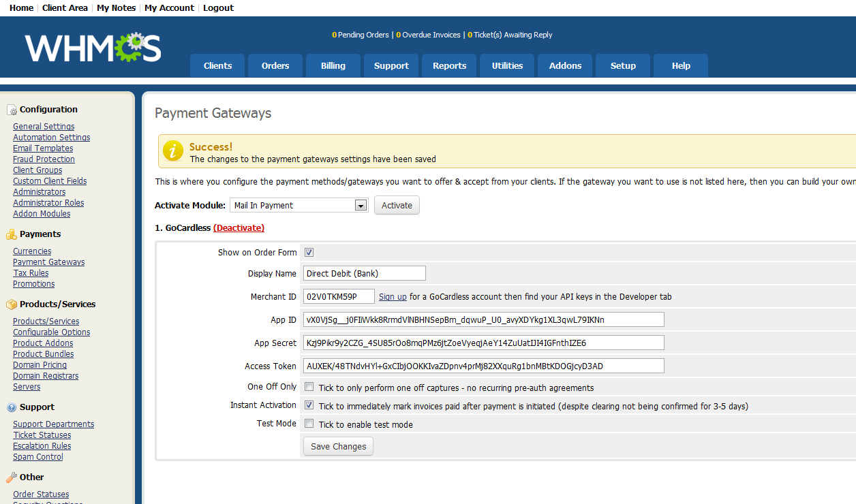Viewport: 856px width, 504px height.
Task: Open Automation Settings in the sidebar
Action: 52,138
